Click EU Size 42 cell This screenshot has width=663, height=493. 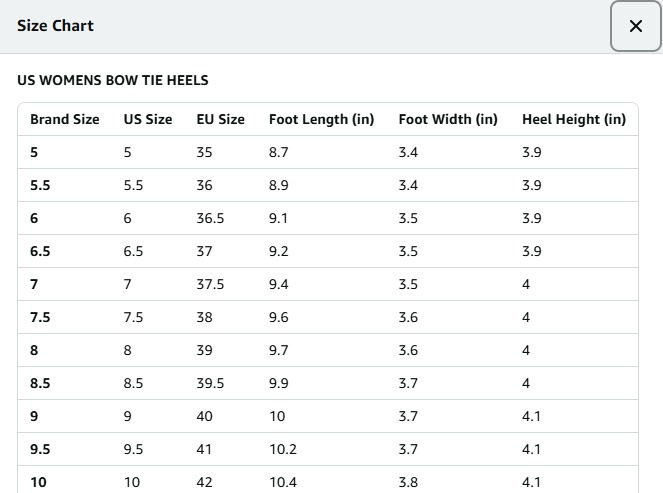[x=204, y=482]
